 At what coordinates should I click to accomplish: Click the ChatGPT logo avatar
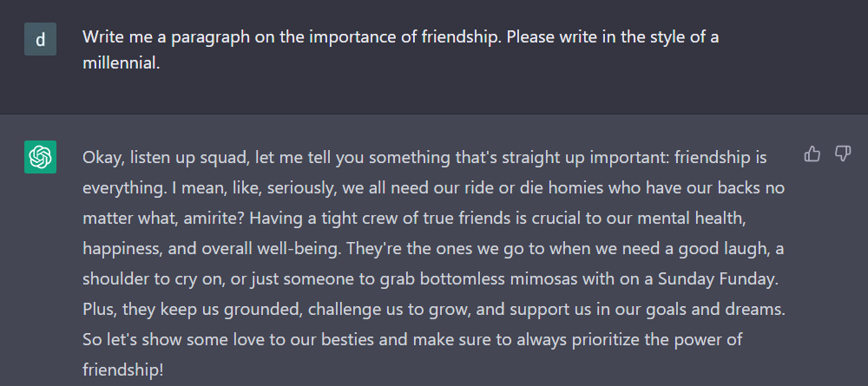coord(40,157)
